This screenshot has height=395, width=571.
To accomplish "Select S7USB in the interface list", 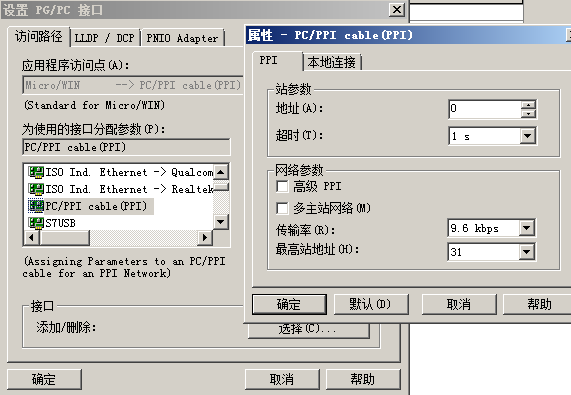I will pyautogui.click(x=60, y=223).
